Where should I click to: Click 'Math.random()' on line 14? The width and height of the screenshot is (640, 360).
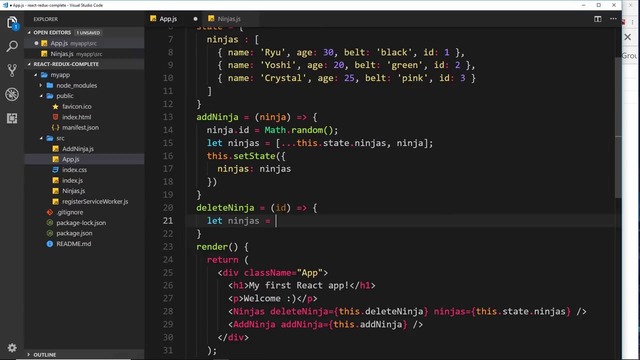pyautogui.click(x=299, y=130)
